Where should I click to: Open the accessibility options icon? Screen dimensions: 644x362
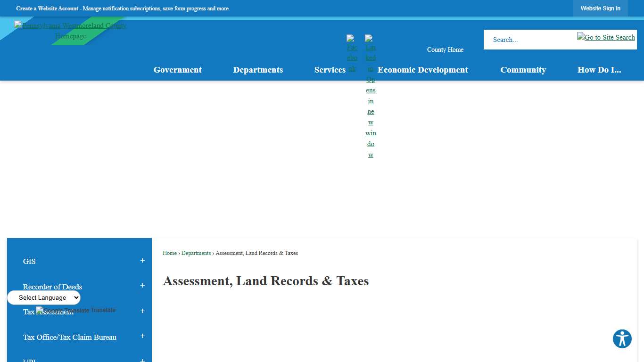tap(622, 338)
